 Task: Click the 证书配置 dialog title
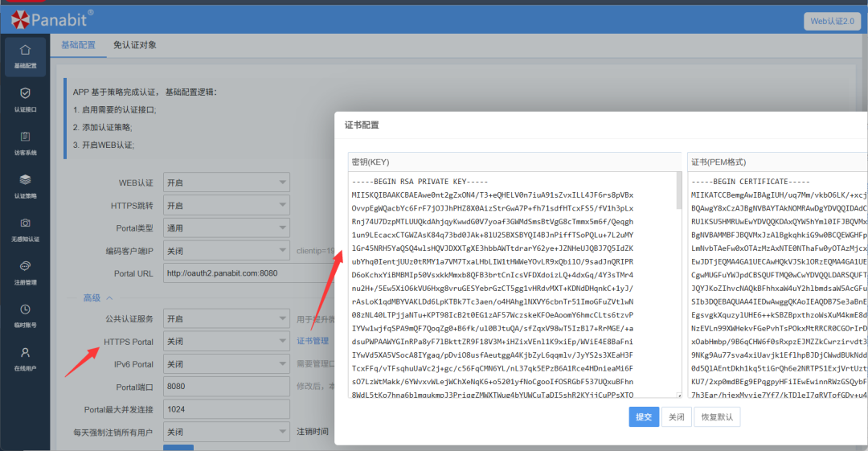(362, 125)
